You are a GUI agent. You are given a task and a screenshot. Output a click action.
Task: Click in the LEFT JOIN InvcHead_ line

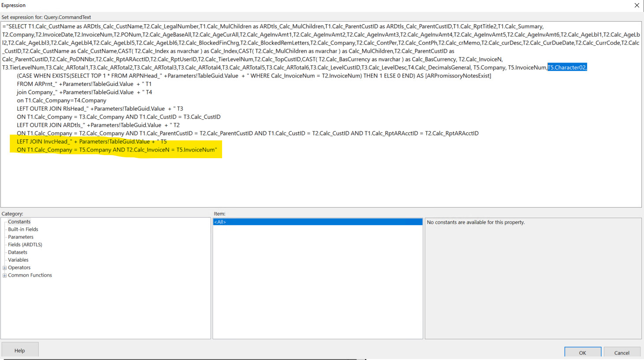pyautogui.click(x=92, y=141)
